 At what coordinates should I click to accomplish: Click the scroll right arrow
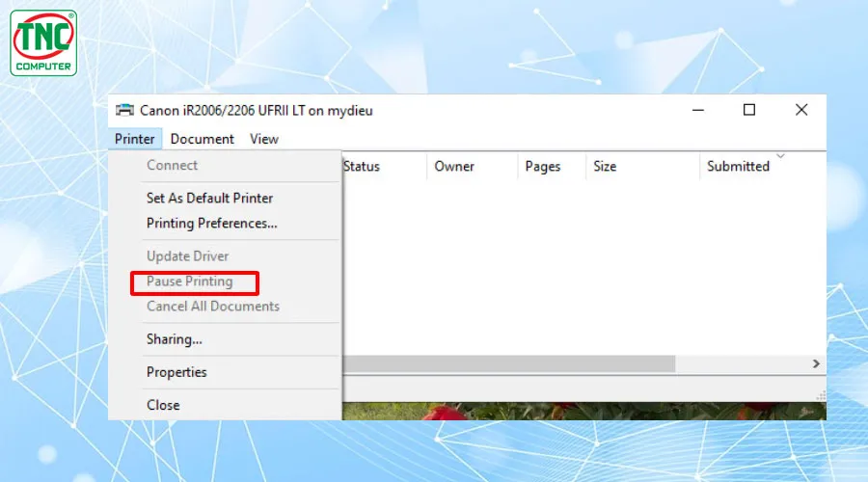coord(816,363)
